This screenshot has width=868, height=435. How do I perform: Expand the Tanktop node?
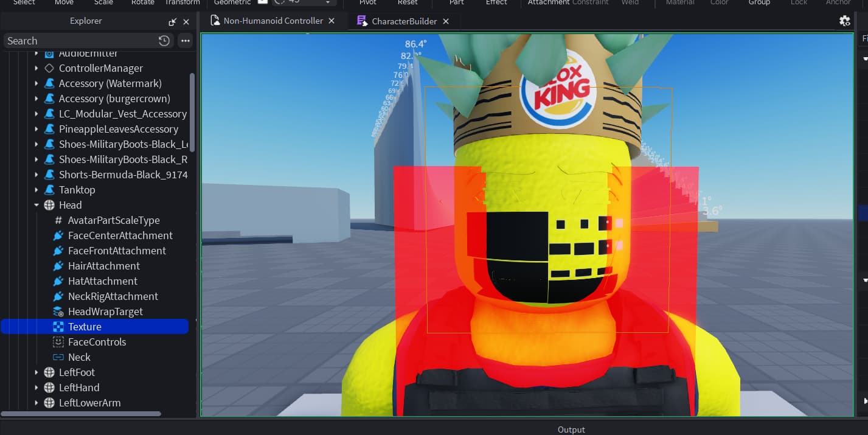point(36,190)
